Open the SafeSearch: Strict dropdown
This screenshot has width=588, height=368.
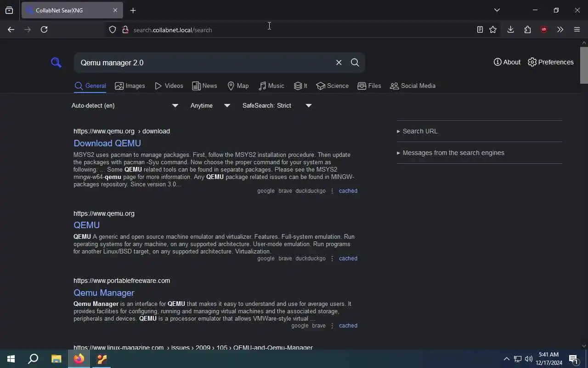277,105
